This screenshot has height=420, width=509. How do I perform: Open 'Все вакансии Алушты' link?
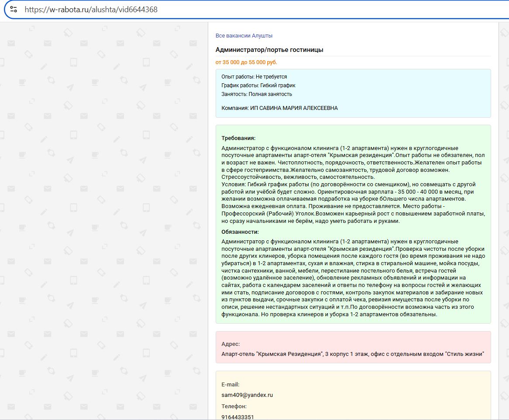click(x=244, y=36)
